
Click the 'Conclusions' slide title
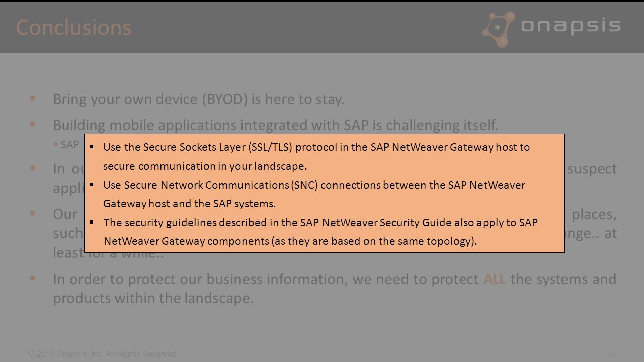pos(73,27)
